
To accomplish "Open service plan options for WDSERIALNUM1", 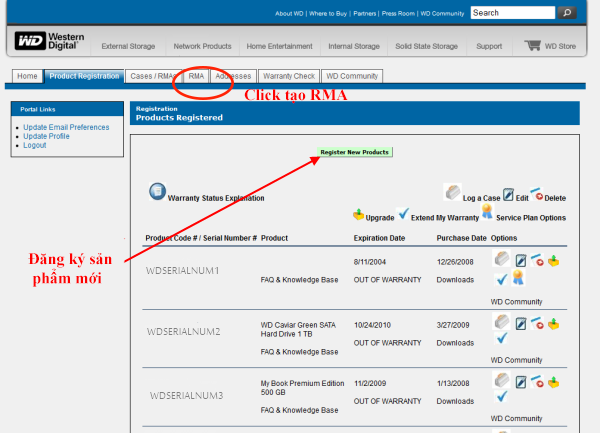I will click(518, 277).
